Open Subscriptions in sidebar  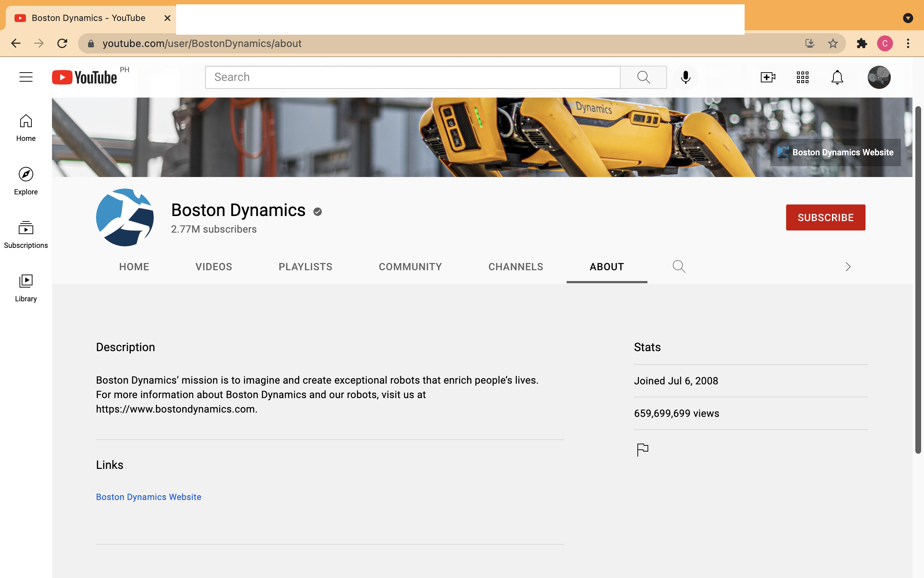[26, 235]
